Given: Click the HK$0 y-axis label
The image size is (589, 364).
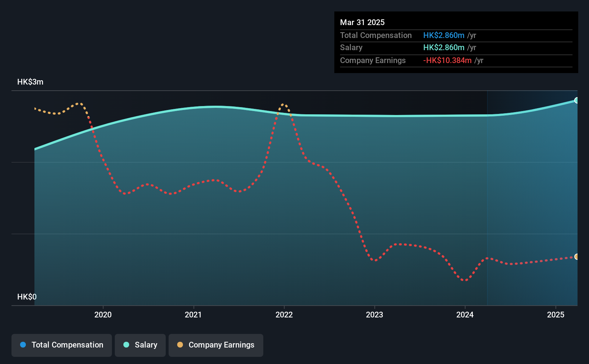Looking at the screenshot, I should 27,297.
